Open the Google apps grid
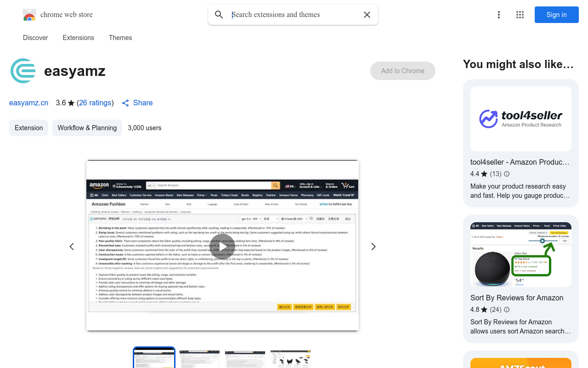This screenshot has height=368, width=588. coord(520,15)
